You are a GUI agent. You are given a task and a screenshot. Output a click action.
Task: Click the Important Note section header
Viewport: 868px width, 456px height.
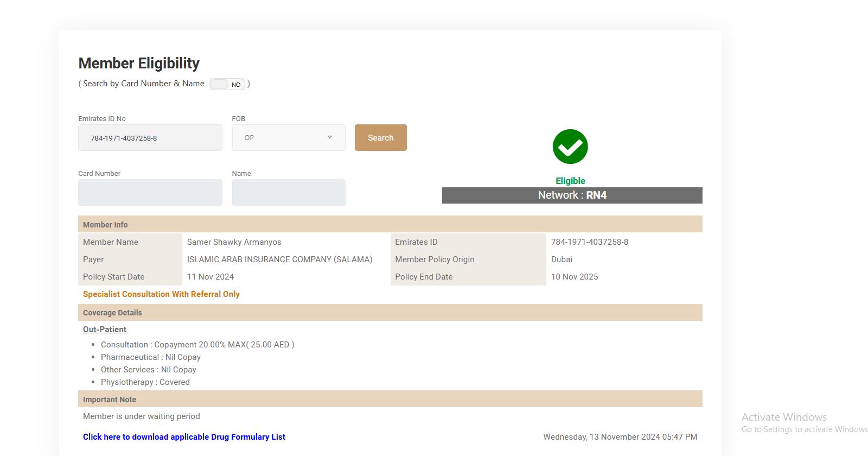pos(390,399)
